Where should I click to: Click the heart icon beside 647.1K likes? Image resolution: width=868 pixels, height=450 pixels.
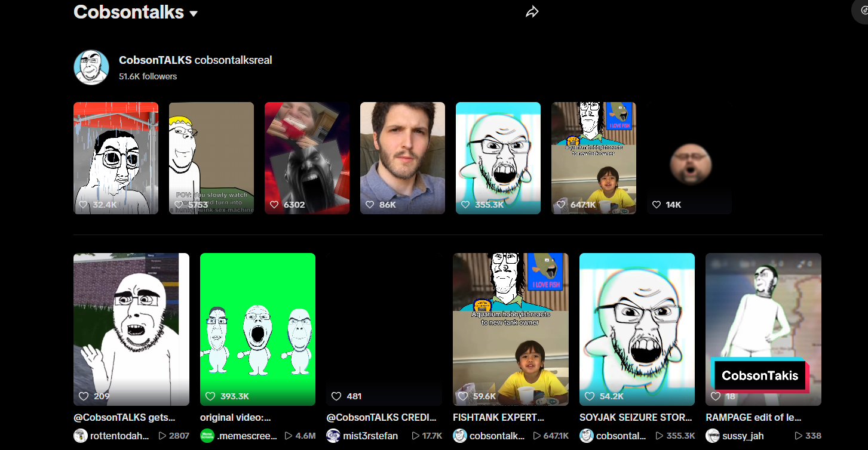pos(561,205)
